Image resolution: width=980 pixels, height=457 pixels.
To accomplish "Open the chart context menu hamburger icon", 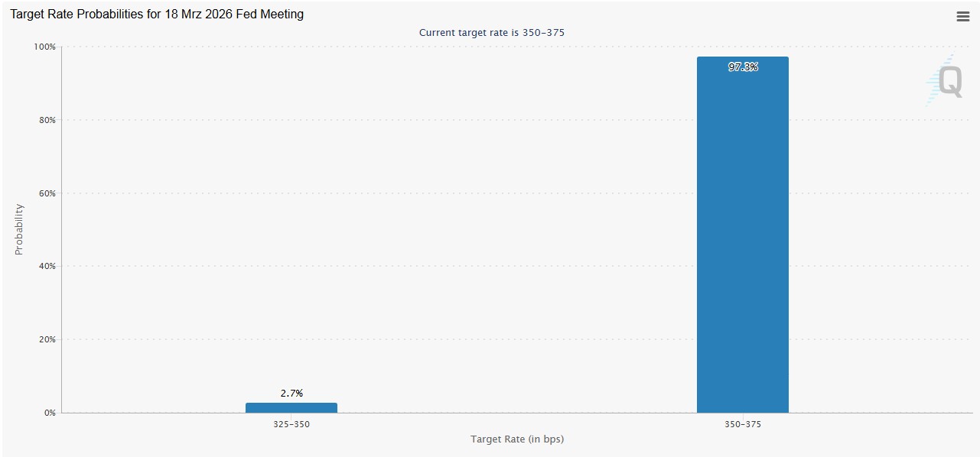I will point(962,17).
